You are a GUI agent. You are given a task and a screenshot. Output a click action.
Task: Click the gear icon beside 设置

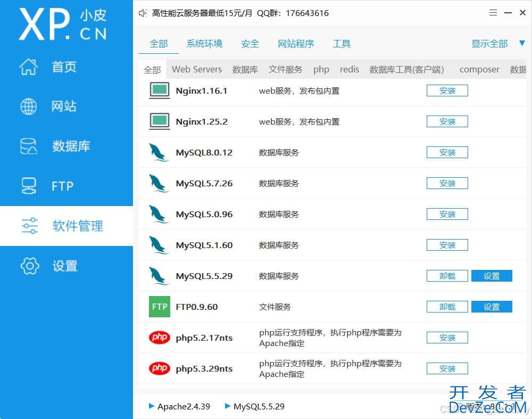29,266
